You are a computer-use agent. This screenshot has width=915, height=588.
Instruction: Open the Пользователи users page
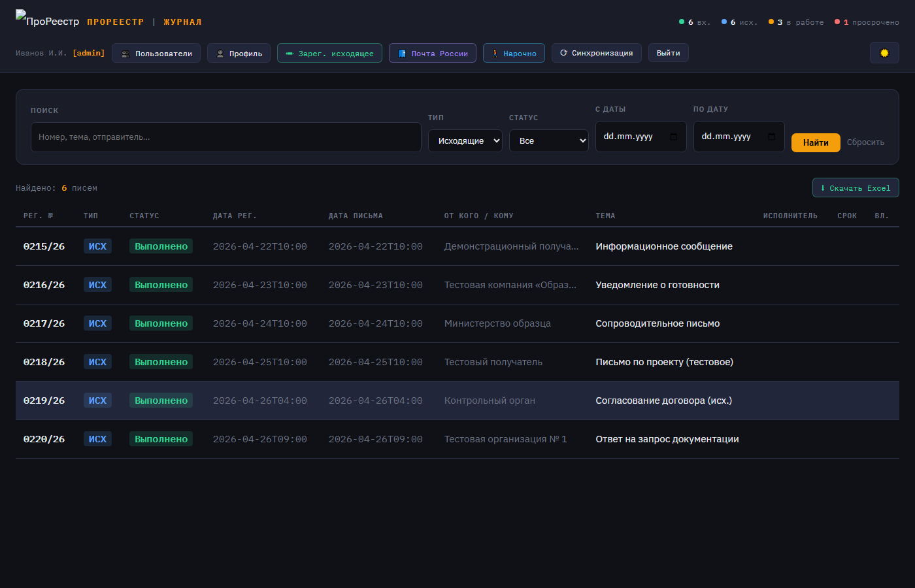(156, 54)
